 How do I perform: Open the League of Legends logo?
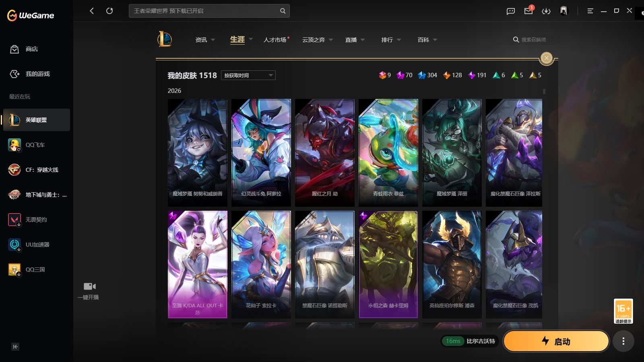click(165, 39)
